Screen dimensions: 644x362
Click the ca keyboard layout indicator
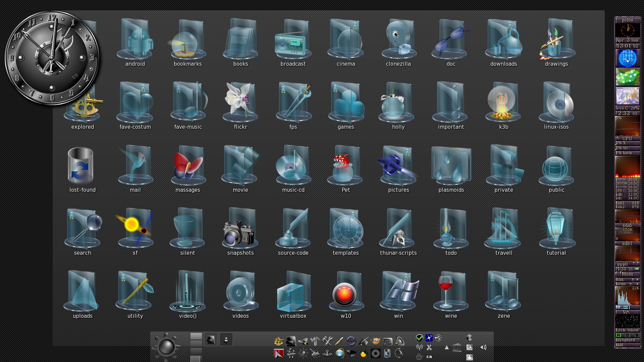coord(429,357)
